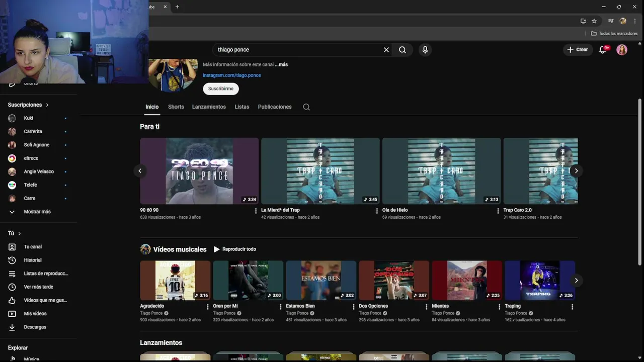Open the notifications bell
This screenshot has width=644, height=362.
click(603, 50)
